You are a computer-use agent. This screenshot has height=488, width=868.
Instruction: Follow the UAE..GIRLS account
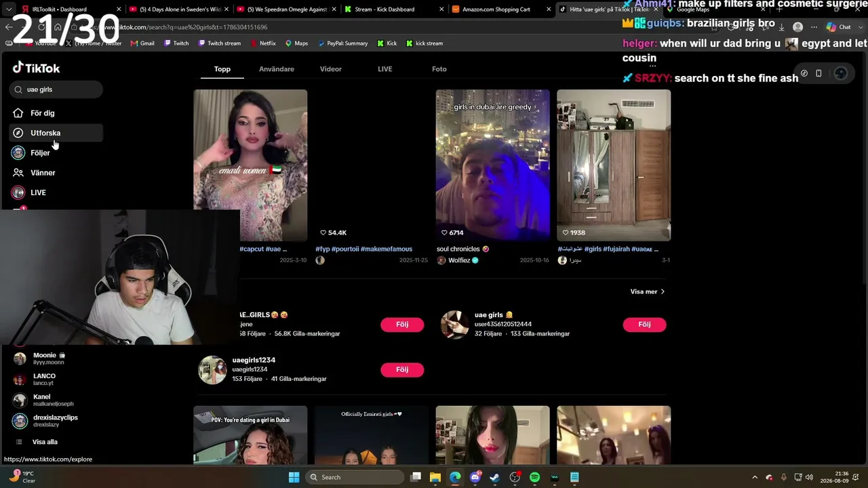402,325
